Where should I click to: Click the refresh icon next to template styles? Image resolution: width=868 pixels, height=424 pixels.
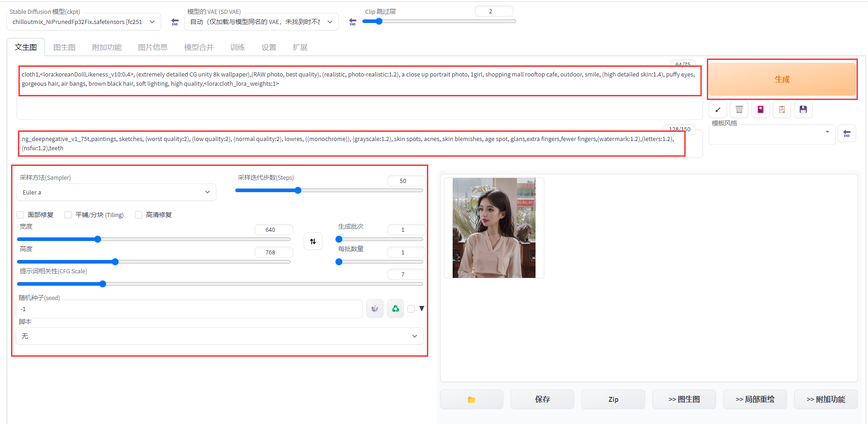(847, 134)
